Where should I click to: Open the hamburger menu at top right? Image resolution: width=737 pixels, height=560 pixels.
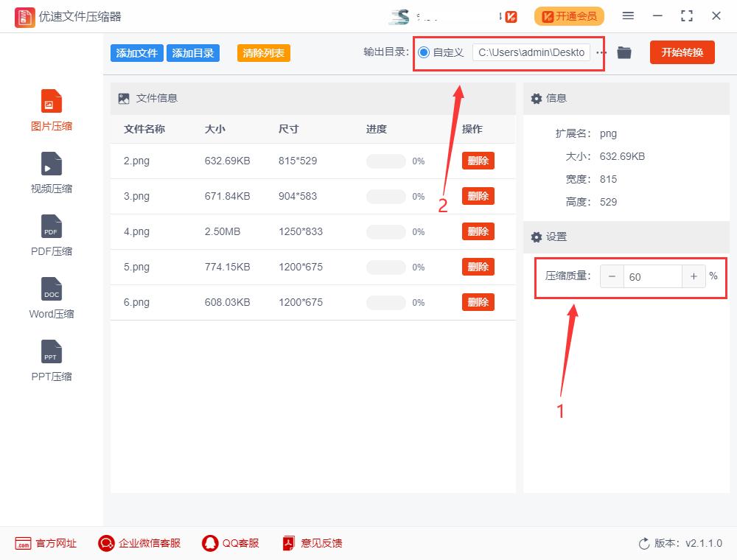(628, 15)
